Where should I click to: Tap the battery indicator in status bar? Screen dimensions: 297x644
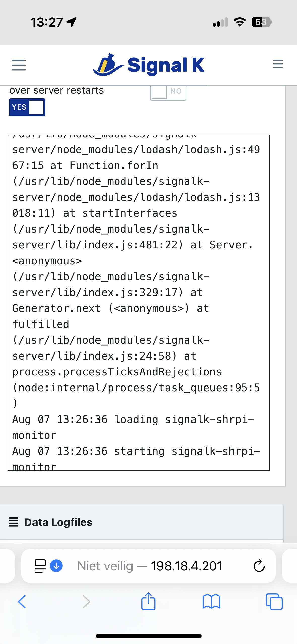click(x=262, y=22)
